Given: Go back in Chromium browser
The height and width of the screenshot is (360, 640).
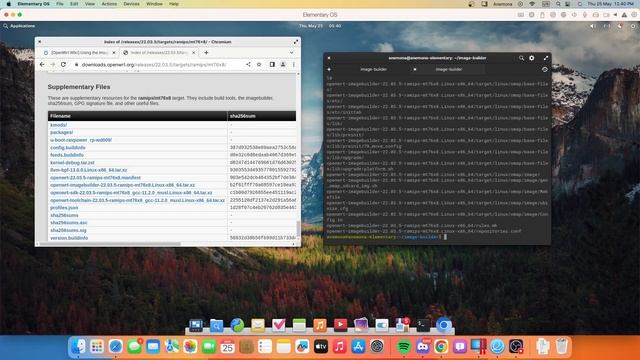Looking at the screenshot, I should (42, 64).
